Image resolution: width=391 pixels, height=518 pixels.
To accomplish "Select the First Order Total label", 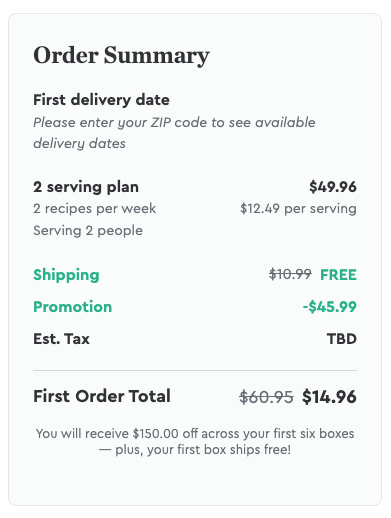I will point(102,396).
